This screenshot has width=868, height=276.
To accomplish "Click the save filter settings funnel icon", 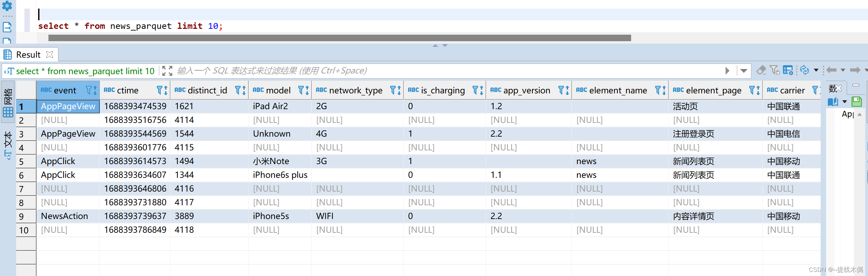I will 774,70.
